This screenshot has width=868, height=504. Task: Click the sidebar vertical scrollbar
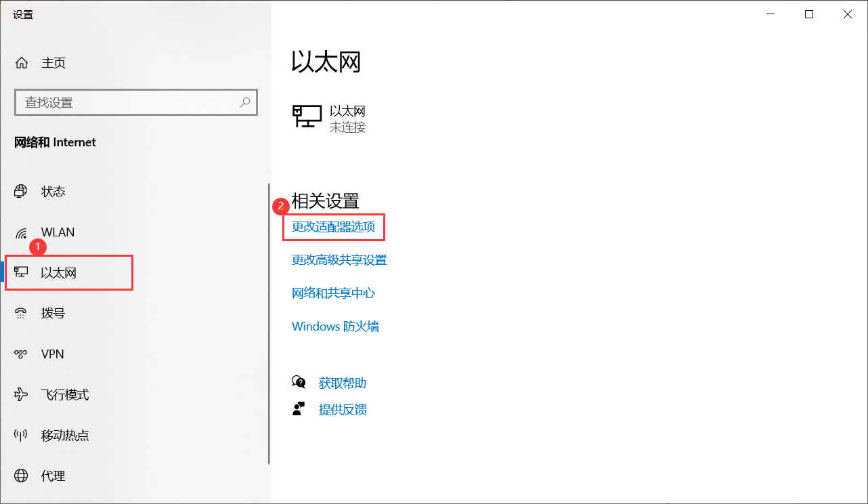tap(269, 324)
